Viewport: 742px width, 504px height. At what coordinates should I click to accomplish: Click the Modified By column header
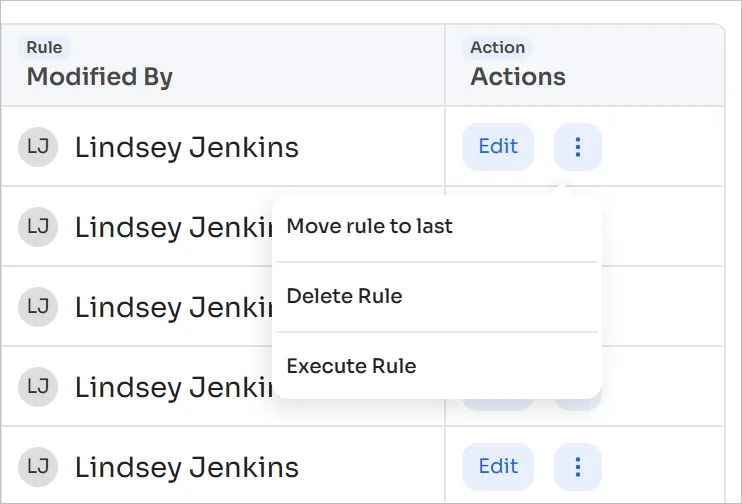pos(100,77)
